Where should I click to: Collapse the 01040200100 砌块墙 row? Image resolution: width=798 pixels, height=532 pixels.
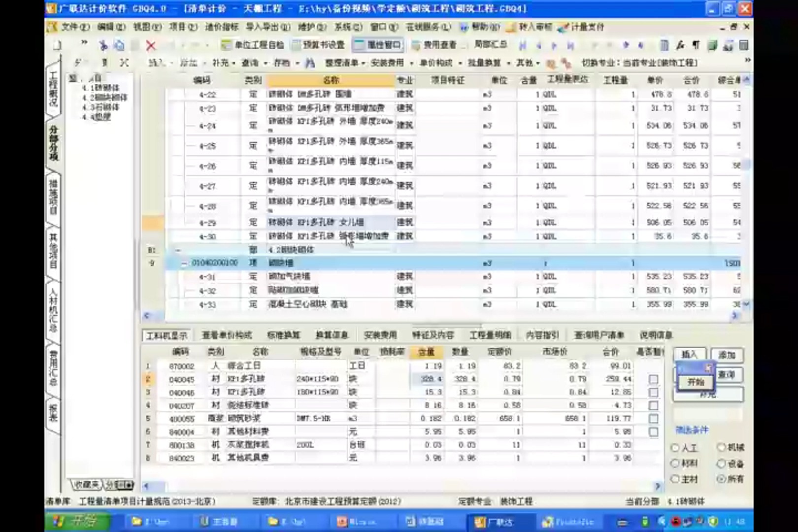184,264
